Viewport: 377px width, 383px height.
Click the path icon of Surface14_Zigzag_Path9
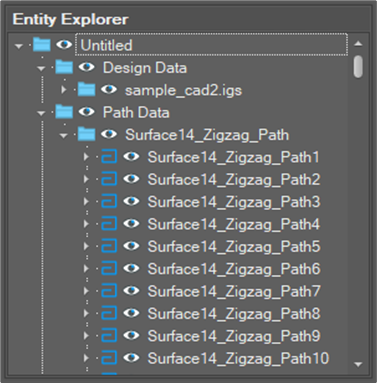(109, 335)
